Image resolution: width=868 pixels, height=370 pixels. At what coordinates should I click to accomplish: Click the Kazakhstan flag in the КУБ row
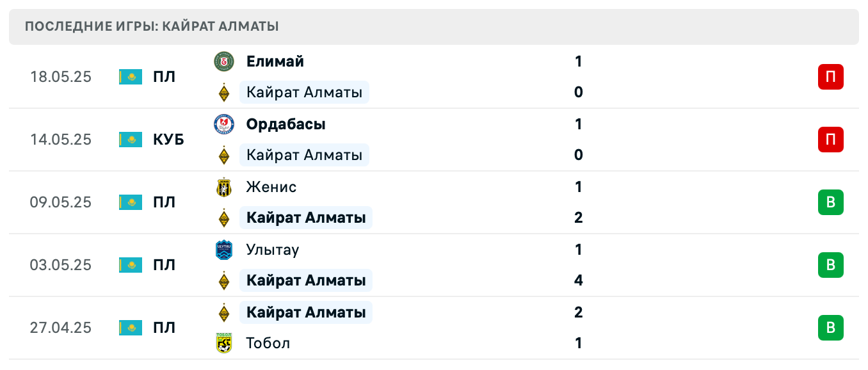click(x=130, y=140)
